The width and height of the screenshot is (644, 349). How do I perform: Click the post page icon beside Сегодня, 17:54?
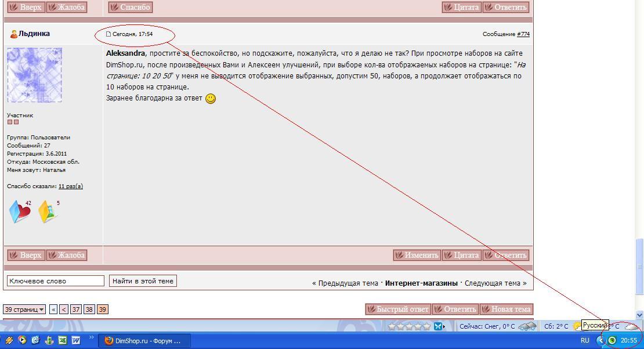pos(108,34)
